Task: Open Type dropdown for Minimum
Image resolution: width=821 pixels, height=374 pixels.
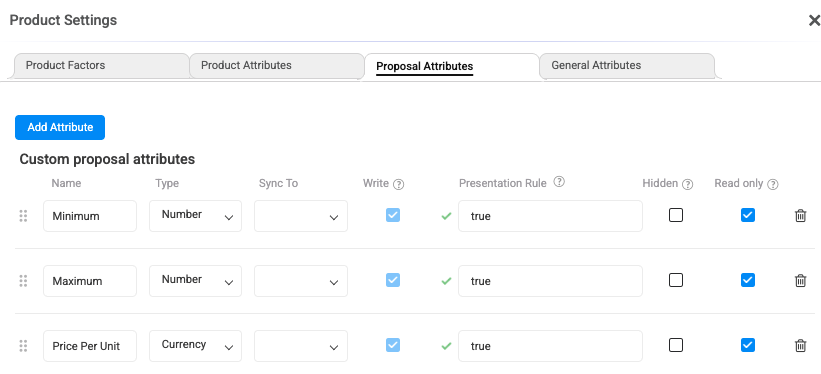Action: (195, 216)
